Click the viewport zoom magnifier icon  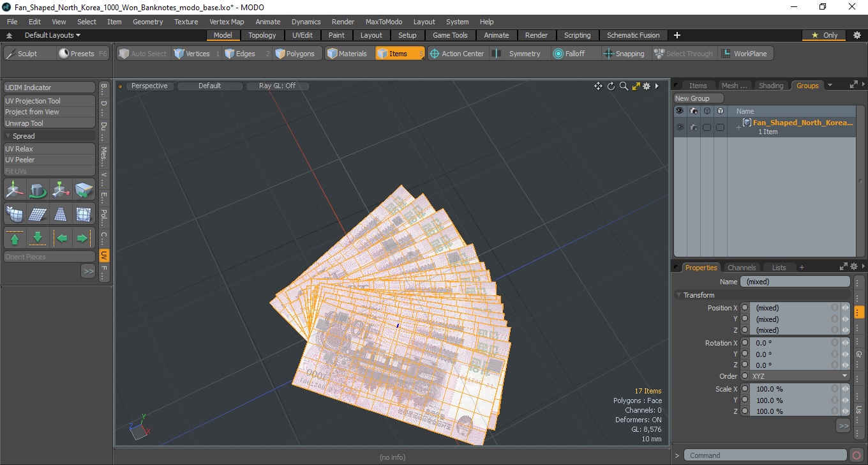click(624, 86)
